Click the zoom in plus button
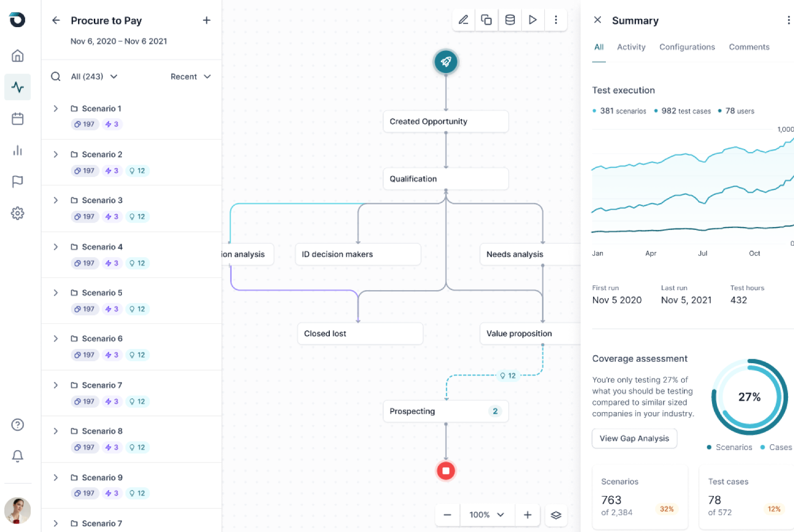This screenshot has height=532, width=794. [x=527, y=515]
